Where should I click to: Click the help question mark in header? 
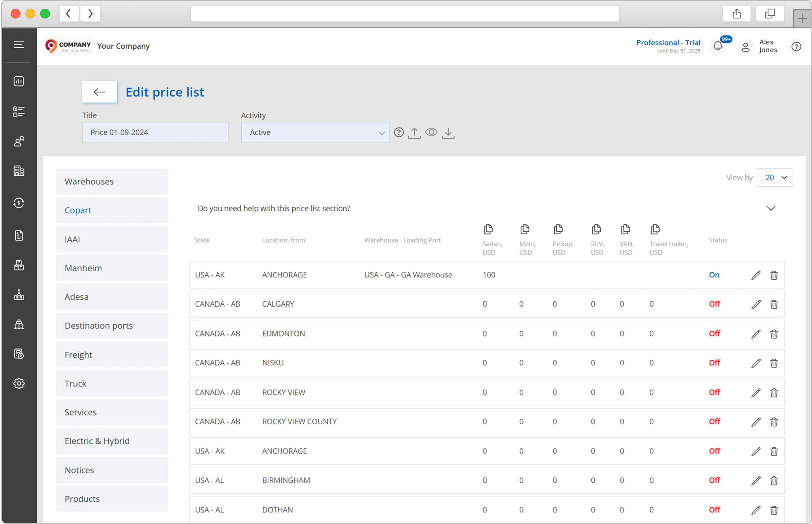pyautogui.click(x=796, y=47)
